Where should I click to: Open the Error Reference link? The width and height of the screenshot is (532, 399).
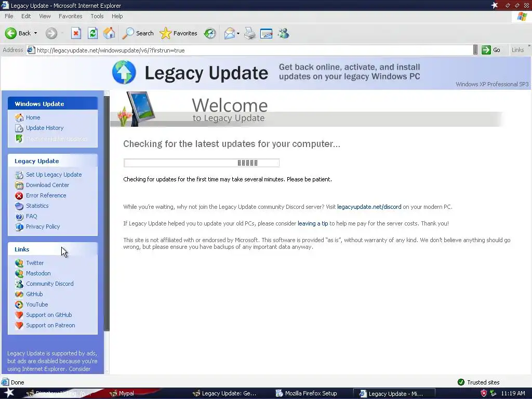46,195
